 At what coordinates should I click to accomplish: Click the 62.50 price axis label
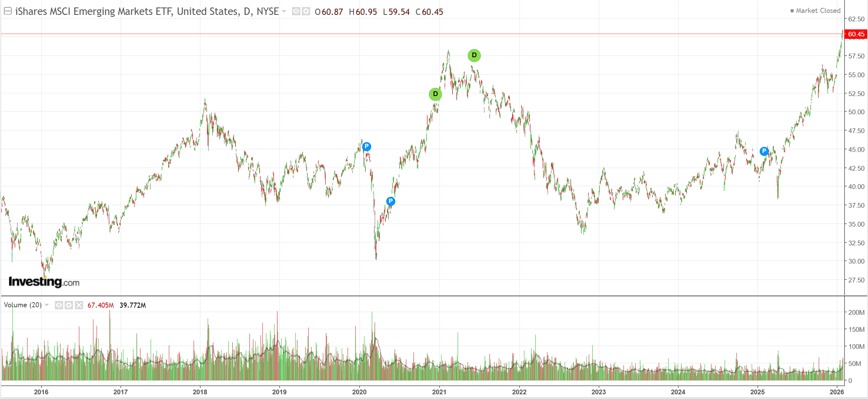[x=856, y=19]
